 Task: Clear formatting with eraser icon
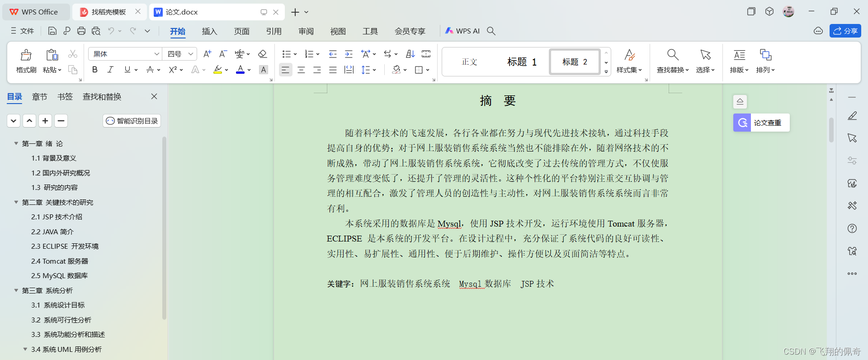(262, 54)
